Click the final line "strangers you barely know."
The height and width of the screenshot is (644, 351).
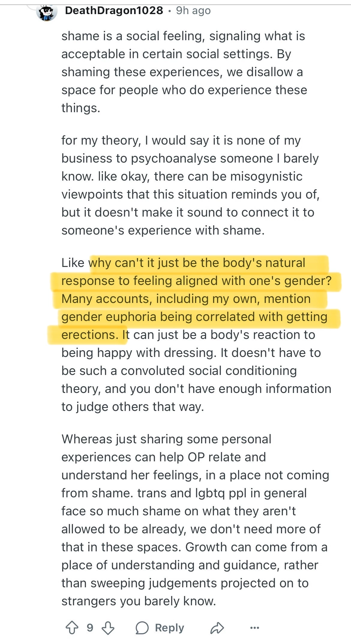(139, 601)
